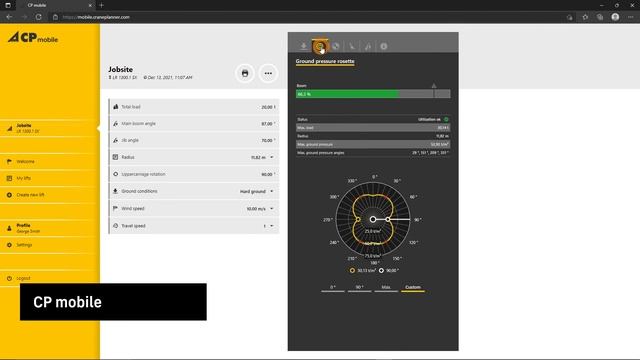
Task: Select the 0° rosette angle tab
Action: tap(333, 288)
